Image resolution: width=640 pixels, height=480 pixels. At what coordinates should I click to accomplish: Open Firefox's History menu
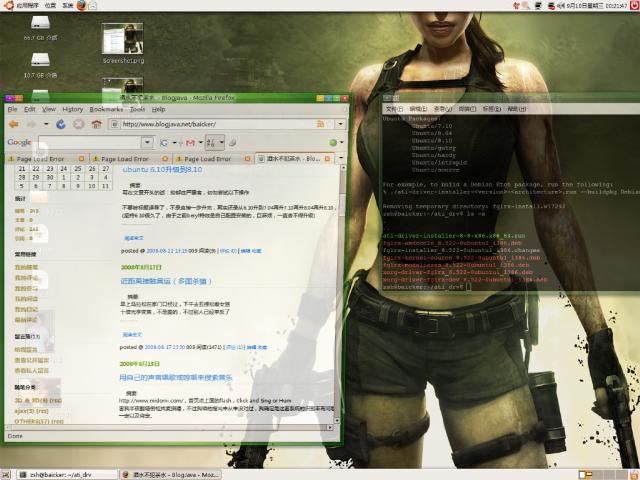coord(73,109)
